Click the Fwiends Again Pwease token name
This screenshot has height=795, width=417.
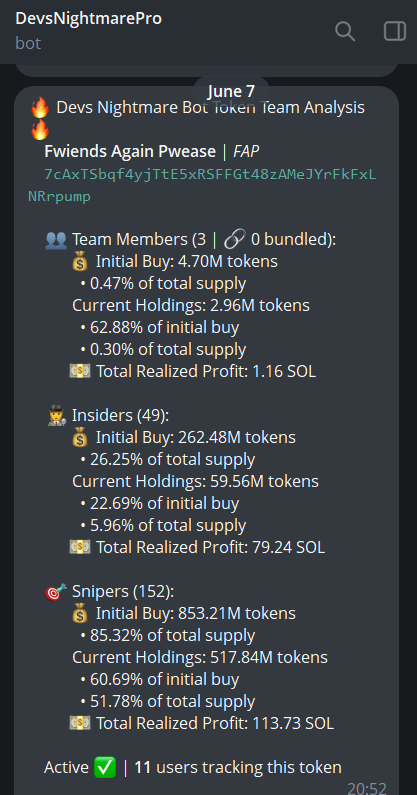click(x=130, y=151)
